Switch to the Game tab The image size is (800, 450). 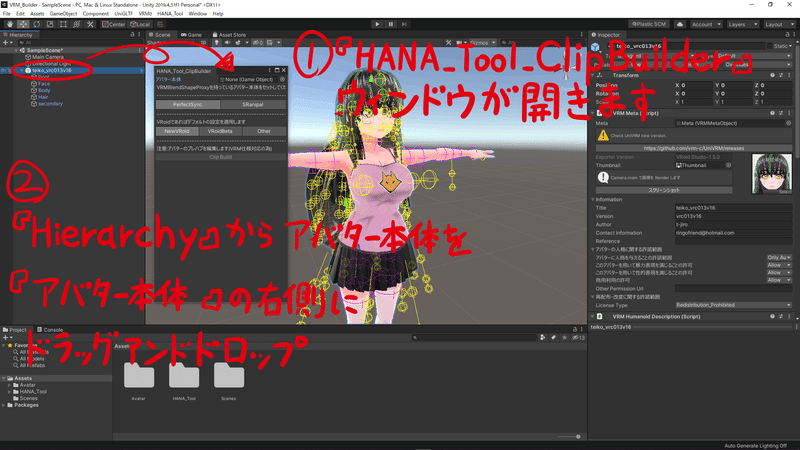(191, 35)
